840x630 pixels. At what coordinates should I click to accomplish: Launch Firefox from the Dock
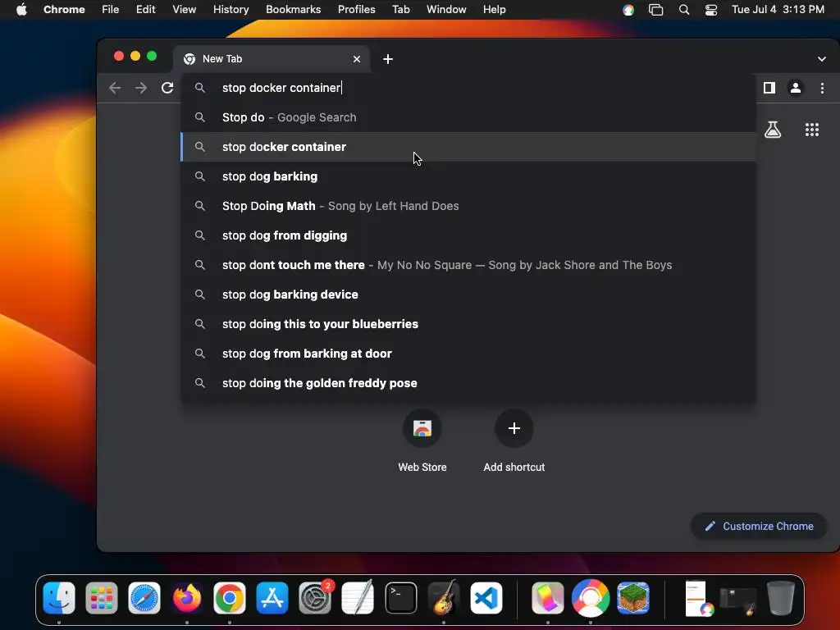click(x=187, y=598)
